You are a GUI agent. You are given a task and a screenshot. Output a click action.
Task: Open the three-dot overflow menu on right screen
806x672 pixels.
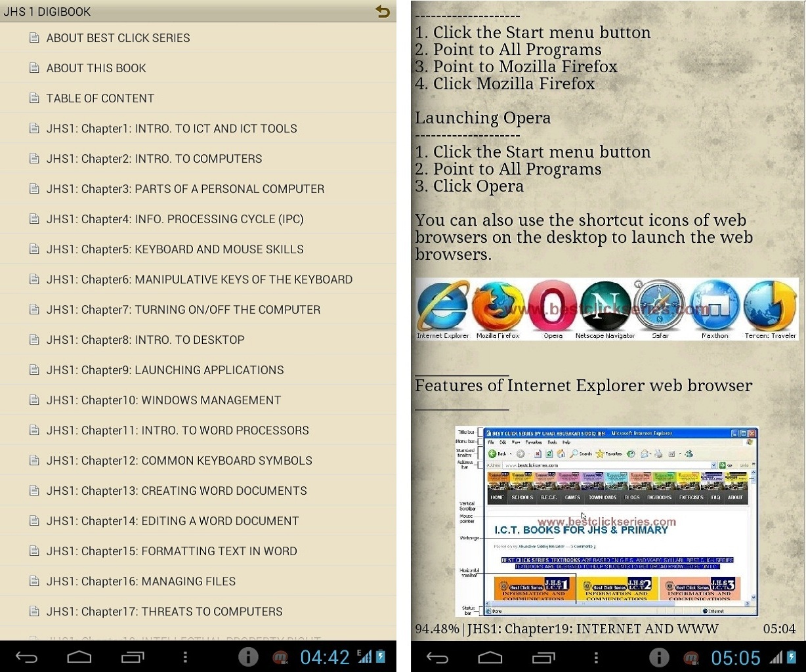596,657
